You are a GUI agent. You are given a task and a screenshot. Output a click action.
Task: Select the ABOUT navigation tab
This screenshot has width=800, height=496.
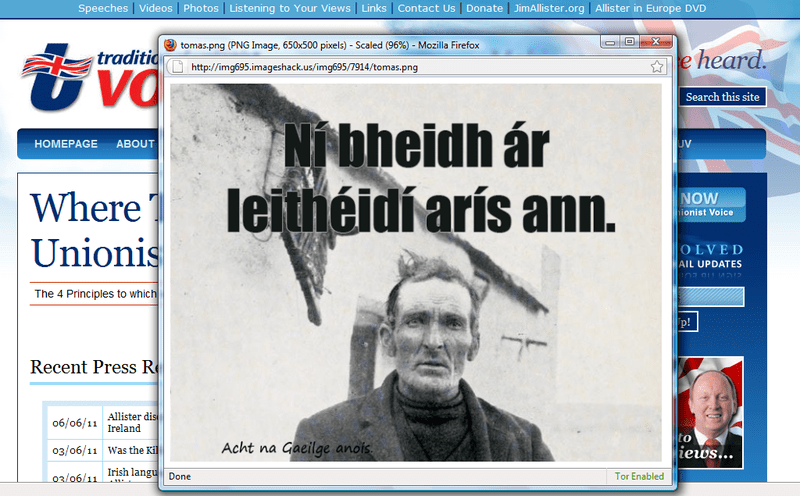tap(135, 144)
